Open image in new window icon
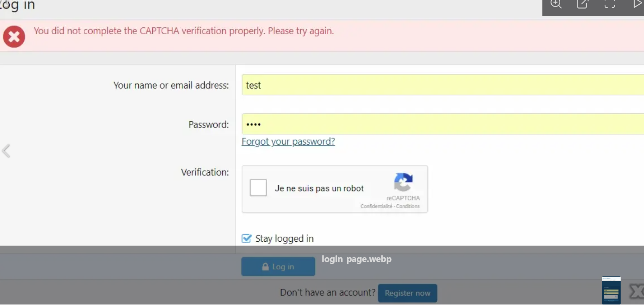The image size is (644, 308). 582,4
